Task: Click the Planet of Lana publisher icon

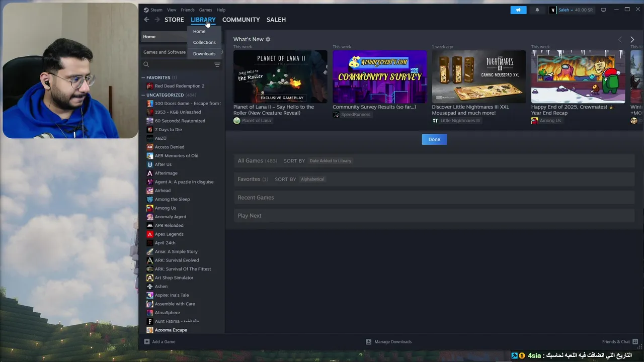Action: 237,121
